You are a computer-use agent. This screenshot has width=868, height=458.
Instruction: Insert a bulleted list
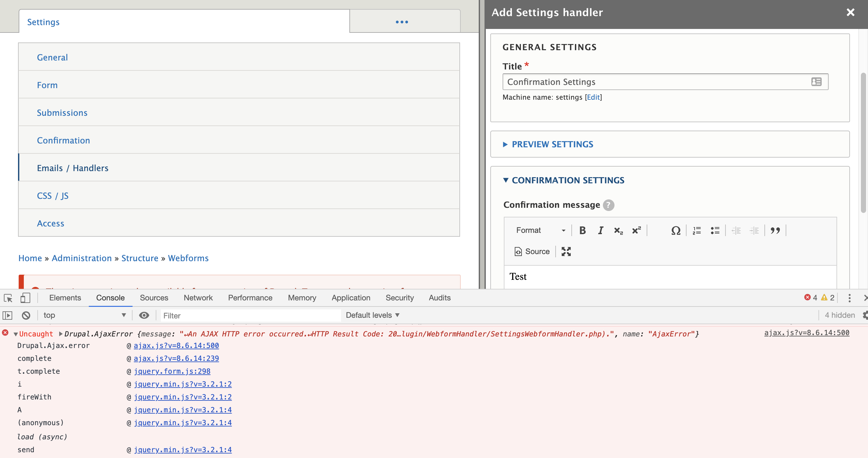pos(715,230)
